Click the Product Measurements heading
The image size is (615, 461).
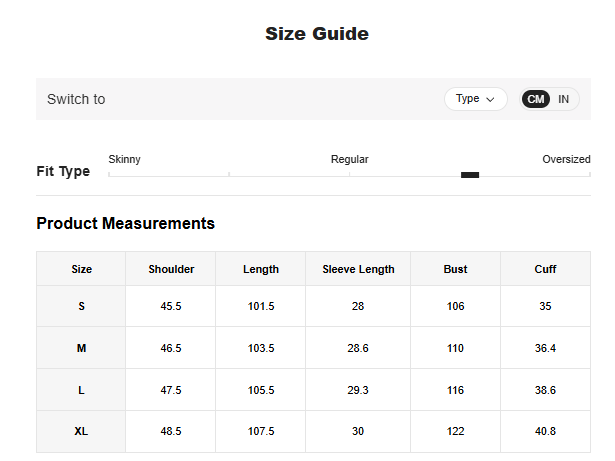(125, 223)
